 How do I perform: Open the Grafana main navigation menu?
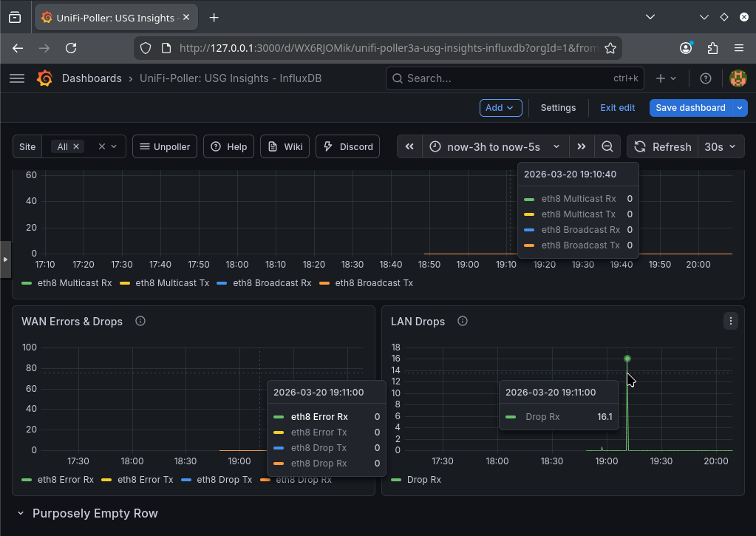[16, 78]
